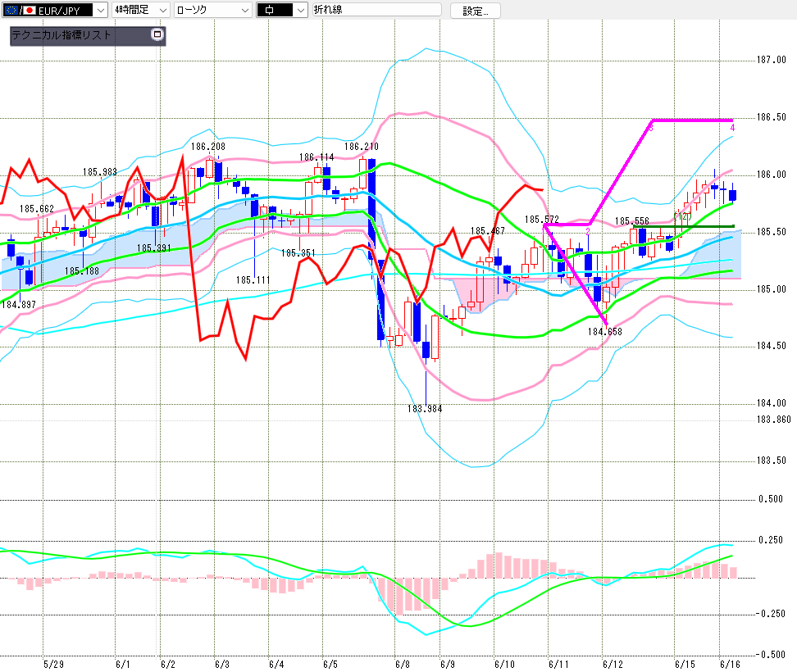Viewport: 797px width, 672px height.
Task: Click the 6/8 date label
Action: (403, 665)
